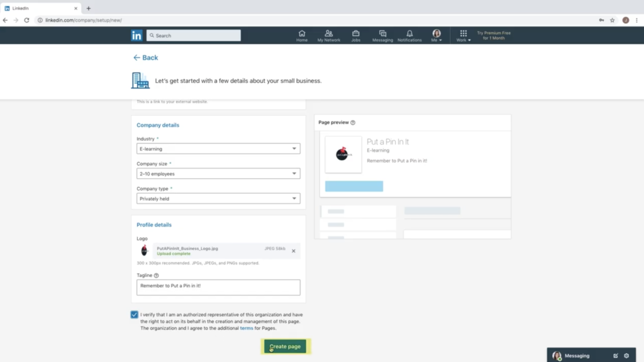This screenshot has height=362, width=644.
Task: Click the browser forward arrow
Action: tap(16, 20)
